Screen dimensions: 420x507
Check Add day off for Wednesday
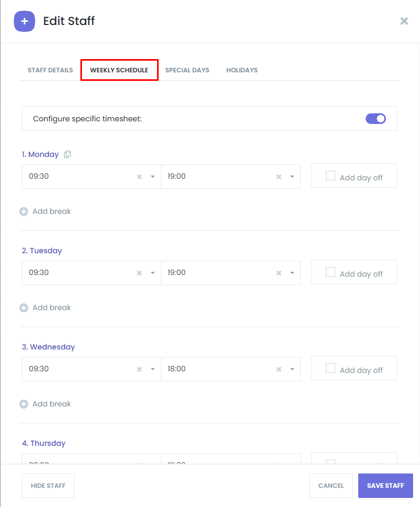pyautogui.click(x=331, y=369)
